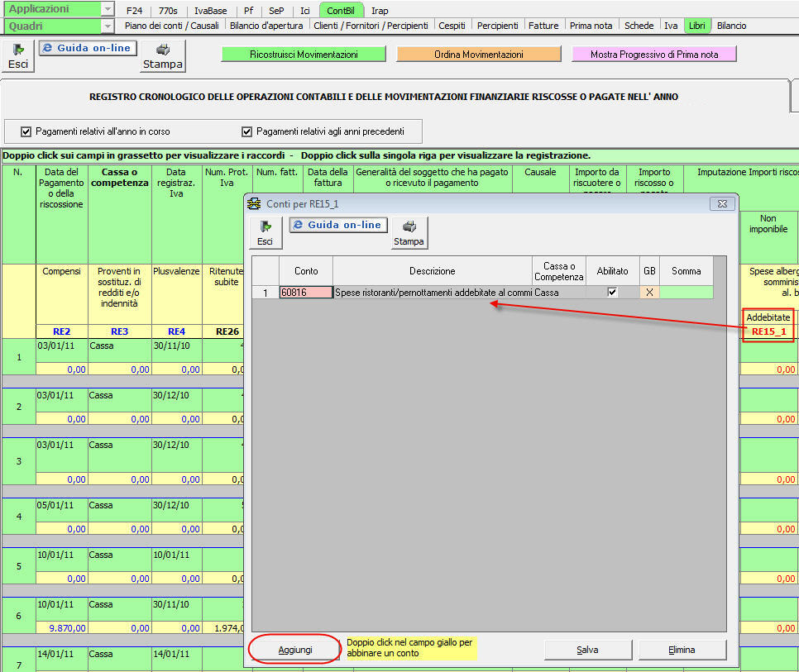Switch to 770s tab

point(168,11)
